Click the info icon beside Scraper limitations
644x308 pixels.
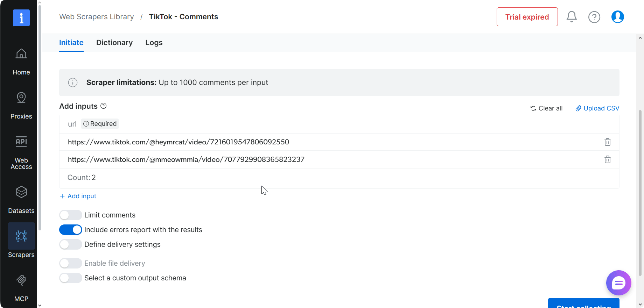[x=73, y=83]
